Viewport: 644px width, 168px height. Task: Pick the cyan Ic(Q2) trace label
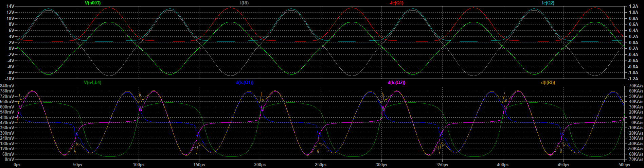548,3
